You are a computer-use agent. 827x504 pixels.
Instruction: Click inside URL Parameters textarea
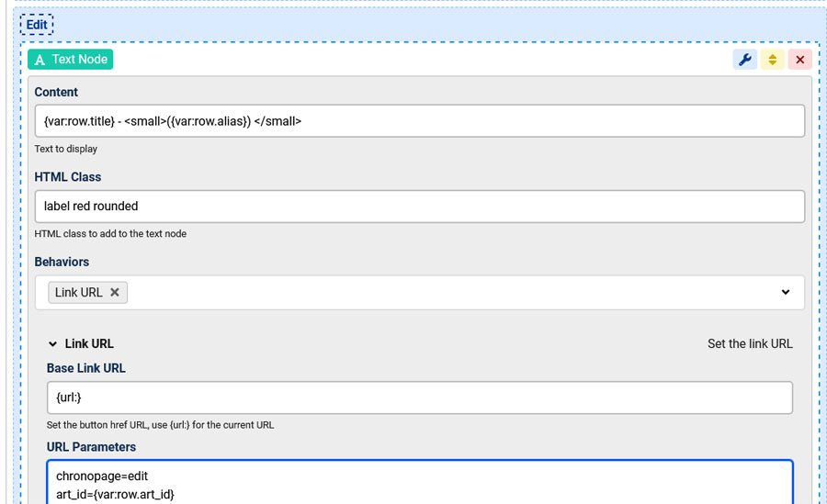click(x=420, y=482)
